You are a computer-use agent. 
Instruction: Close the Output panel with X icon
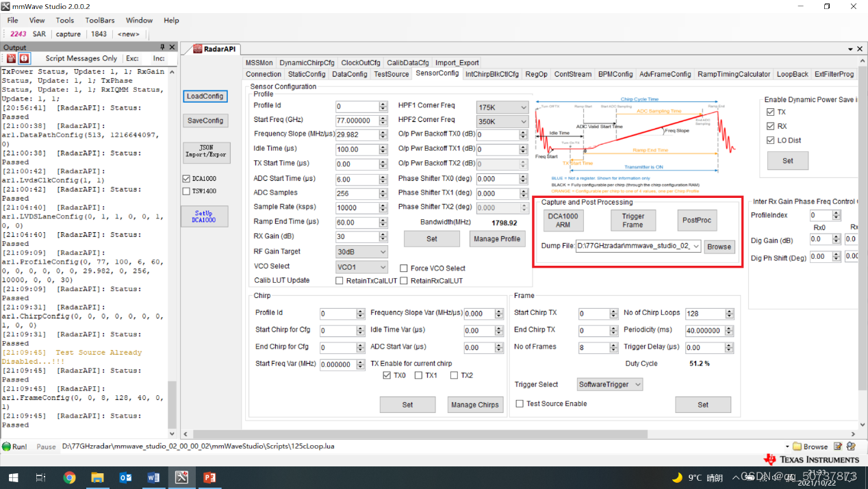173,47
